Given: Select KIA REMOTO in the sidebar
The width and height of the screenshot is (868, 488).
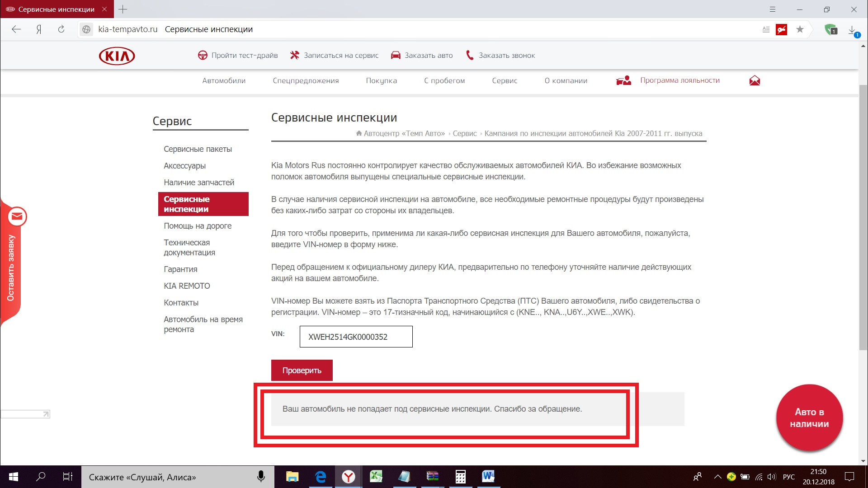Looking at the screenshot, I should pos(187,286).
